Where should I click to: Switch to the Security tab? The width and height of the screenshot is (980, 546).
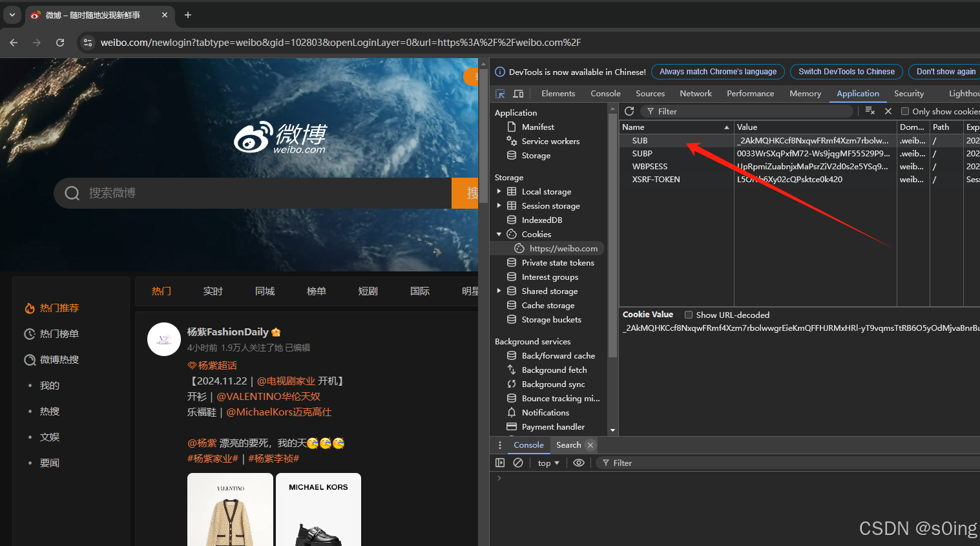click(909, 94)
